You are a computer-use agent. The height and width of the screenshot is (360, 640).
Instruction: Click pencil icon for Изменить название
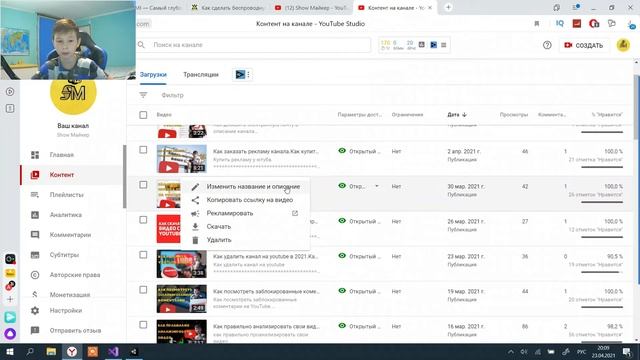click(195, 187)
